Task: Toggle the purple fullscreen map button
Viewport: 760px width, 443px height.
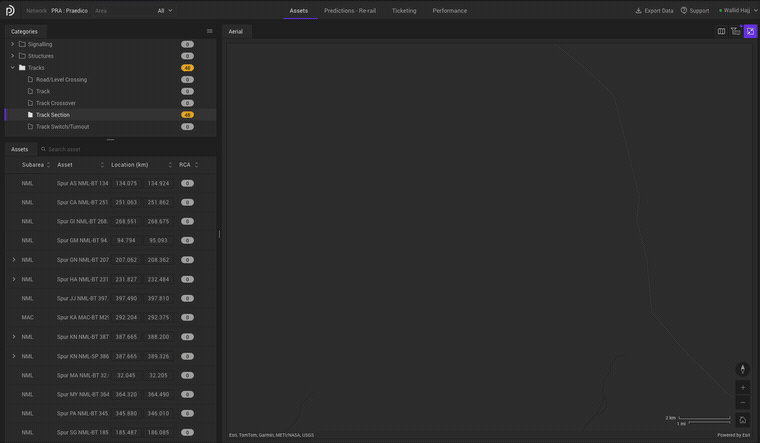Action: 750,31
